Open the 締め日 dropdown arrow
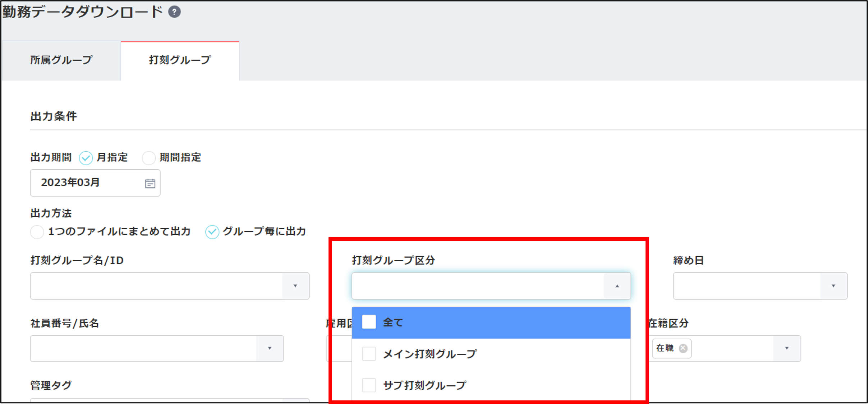Image resolution: width=868 pixels, height=404 pixels. pos(833,286)
